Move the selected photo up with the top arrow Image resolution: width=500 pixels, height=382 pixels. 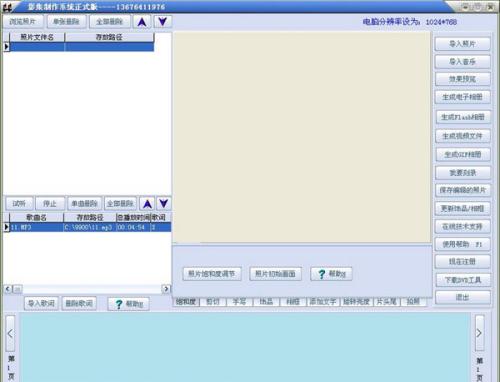[142, 22]
